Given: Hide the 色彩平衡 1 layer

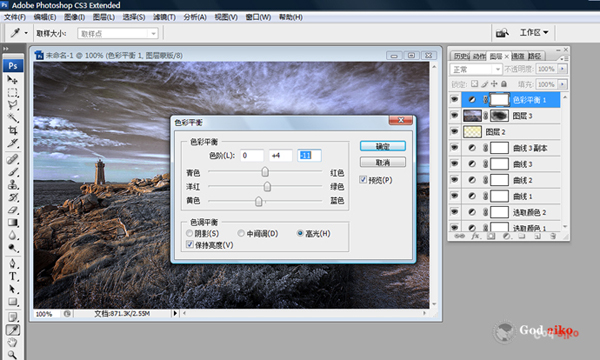Looking at the screenshot, I should (454, 99).
